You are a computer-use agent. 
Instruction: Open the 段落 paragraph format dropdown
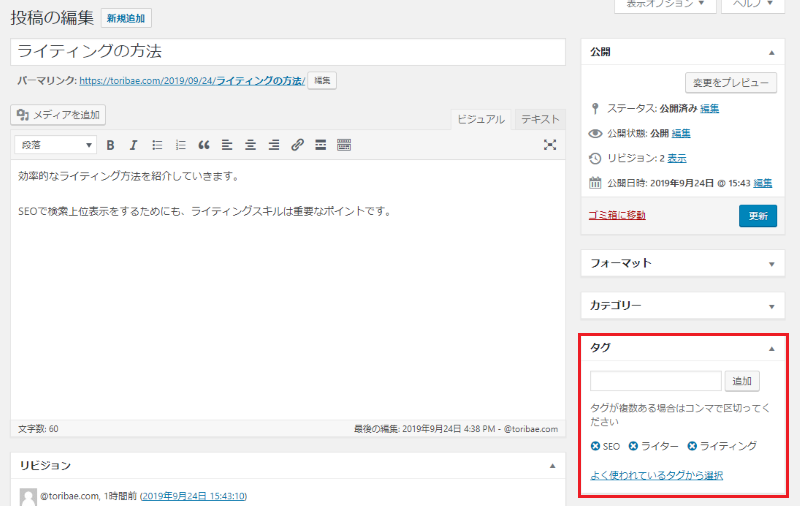[56, 145]
